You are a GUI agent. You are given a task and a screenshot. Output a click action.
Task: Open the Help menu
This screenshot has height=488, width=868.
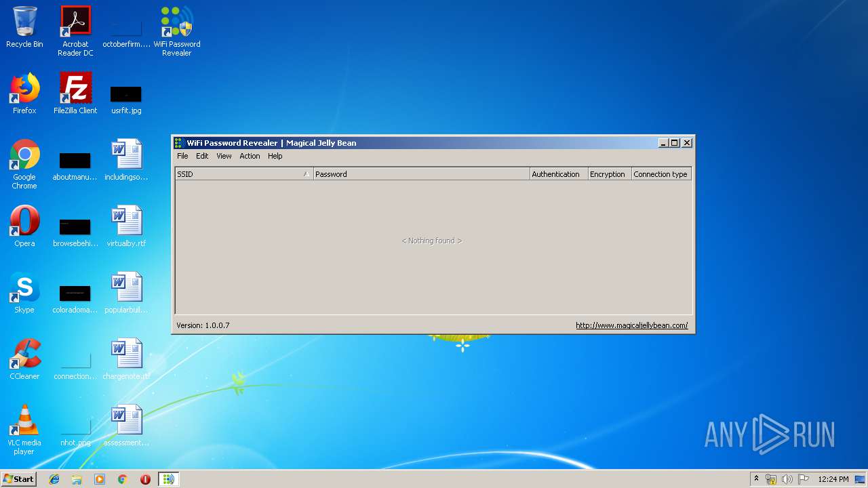click(275, 156)
